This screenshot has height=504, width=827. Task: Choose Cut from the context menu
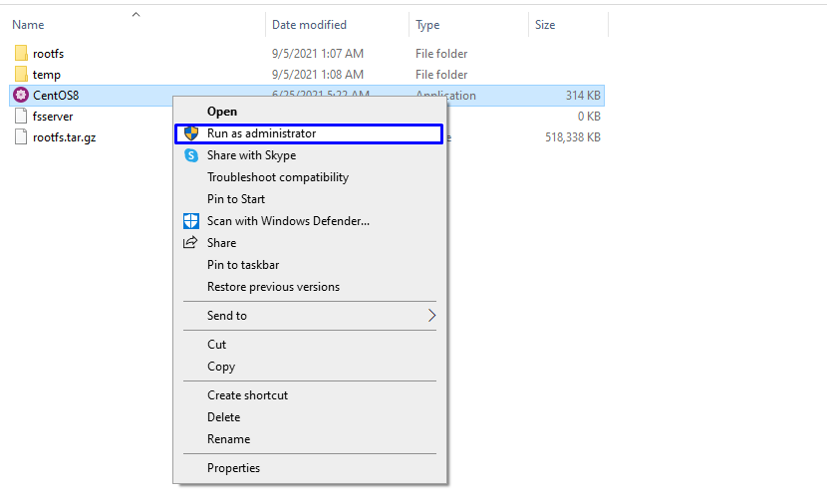point(217,345)
